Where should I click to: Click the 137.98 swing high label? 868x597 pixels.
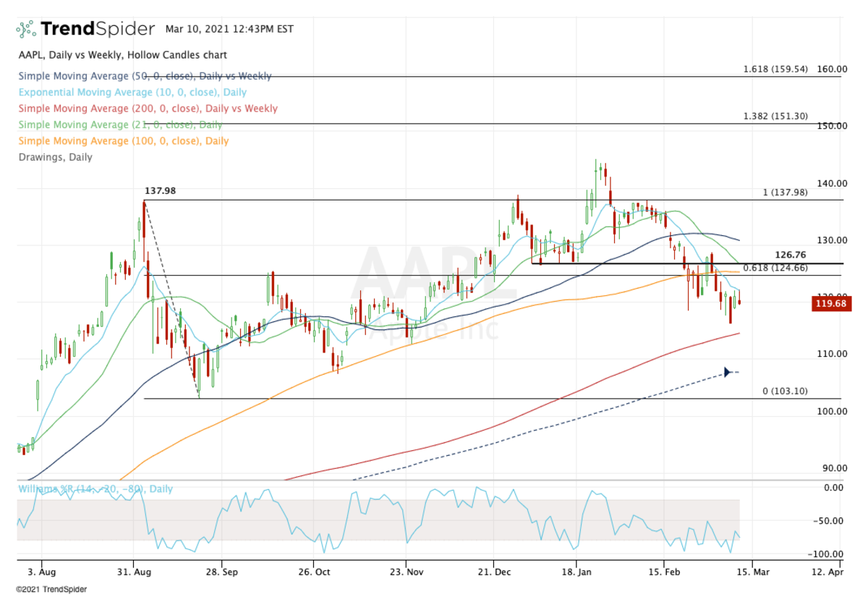pos(161,192)
